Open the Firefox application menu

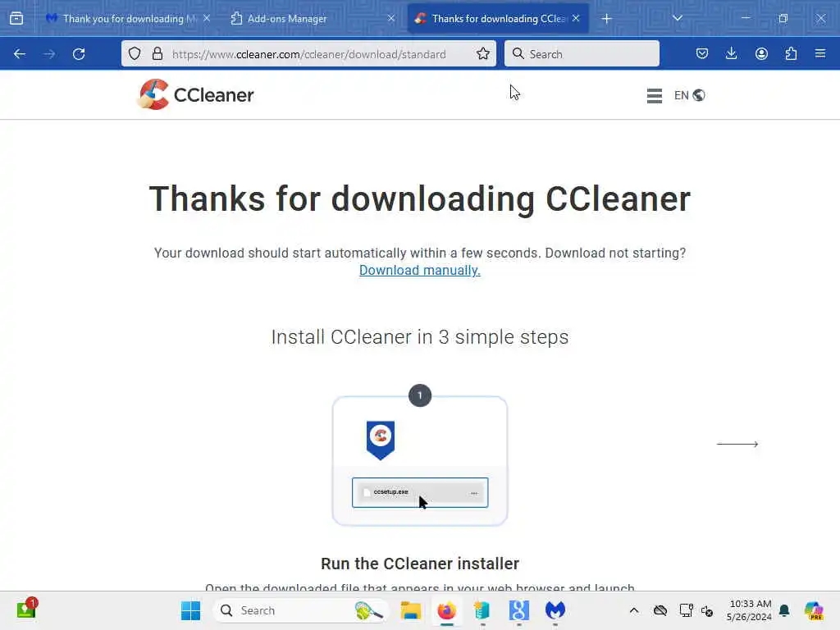pyautogui.click(x=820, y=53)
